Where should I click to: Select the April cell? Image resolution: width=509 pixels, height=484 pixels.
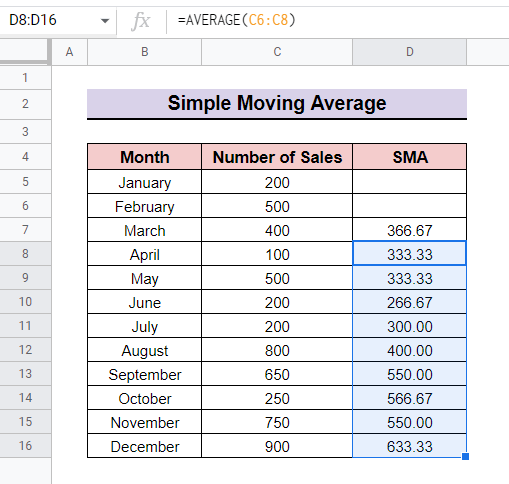click(x=144, y=254)
